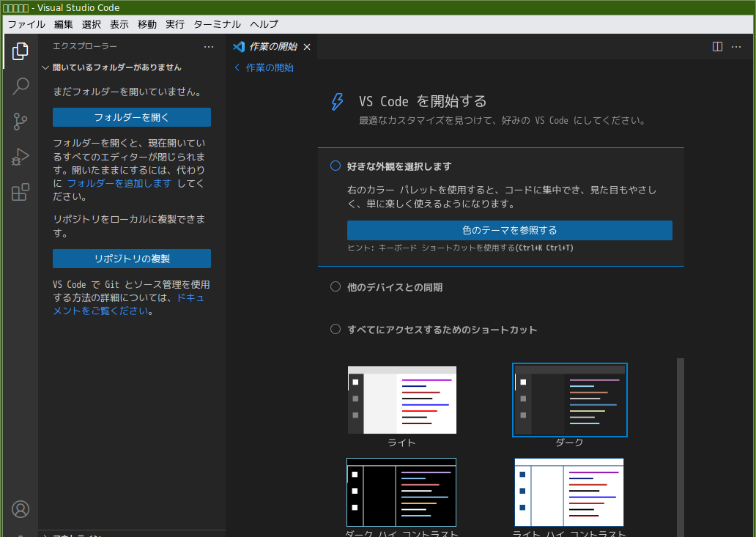Open the 編集 menu
Screen dimensions: 756x537
tap(64, 24)
